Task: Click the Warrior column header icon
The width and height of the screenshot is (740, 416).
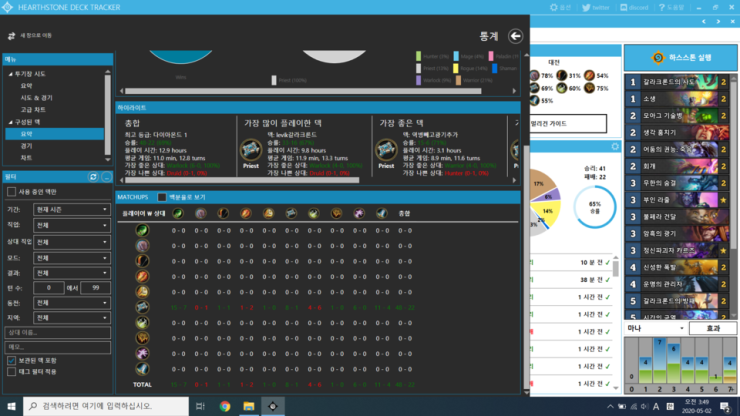Action: point(382,213)
